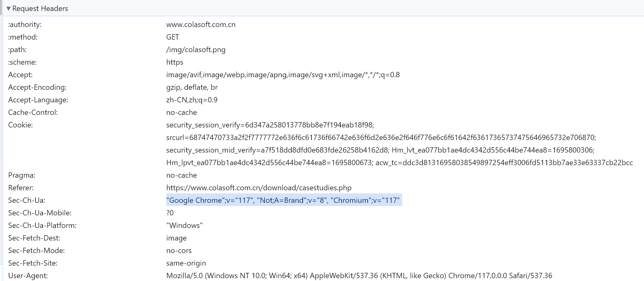This screenshot has height=281, width=644.
Task: Click the Referer casestudies.php URL
Action: click(x=258, y=188)
